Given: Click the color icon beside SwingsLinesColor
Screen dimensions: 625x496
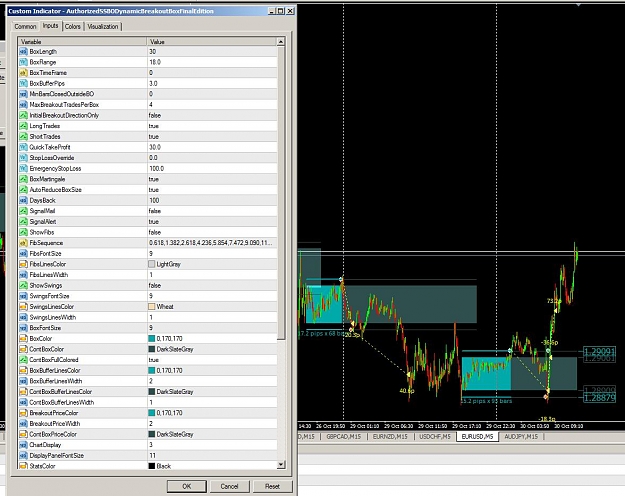Looking at the screenshot, I should [24, 307].
